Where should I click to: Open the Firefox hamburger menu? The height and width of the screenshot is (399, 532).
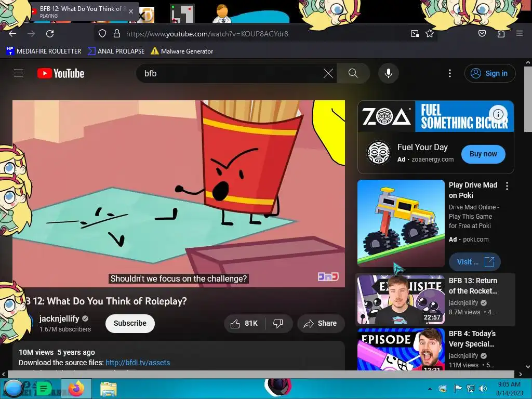coord(520,33)
